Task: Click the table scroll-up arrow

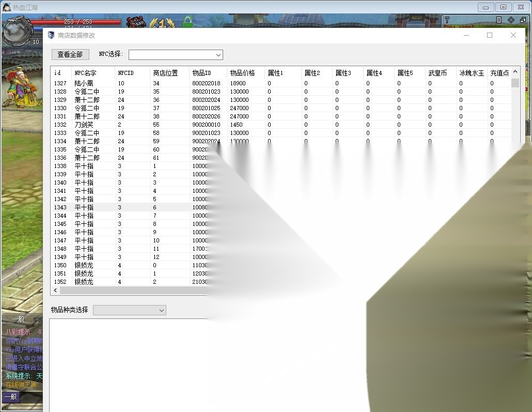Action: 515,72
